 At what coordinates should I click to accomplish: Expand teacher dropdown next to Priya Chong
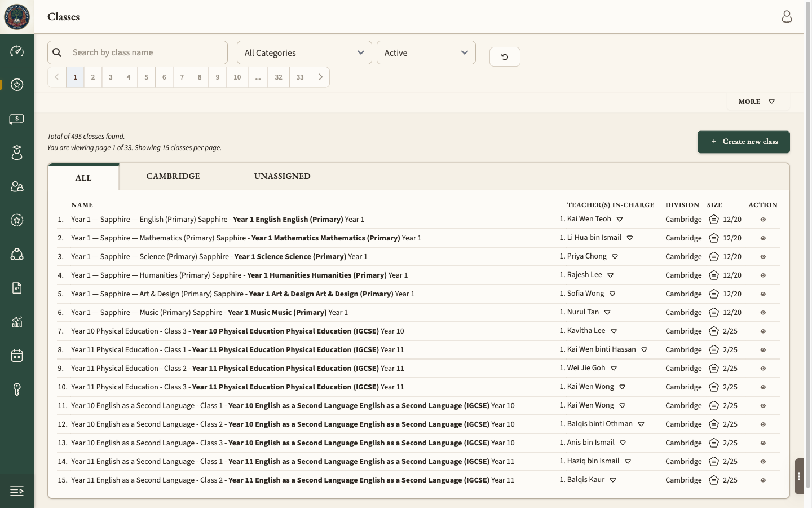click(615, 257)
